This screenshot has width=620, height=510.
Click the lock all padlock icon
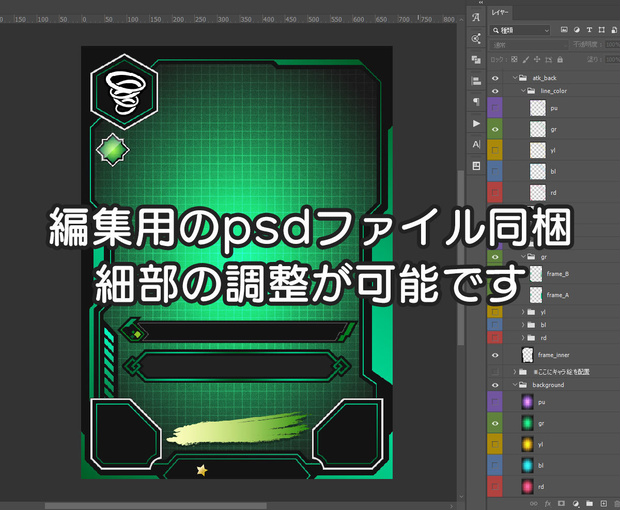click(560, 60)
